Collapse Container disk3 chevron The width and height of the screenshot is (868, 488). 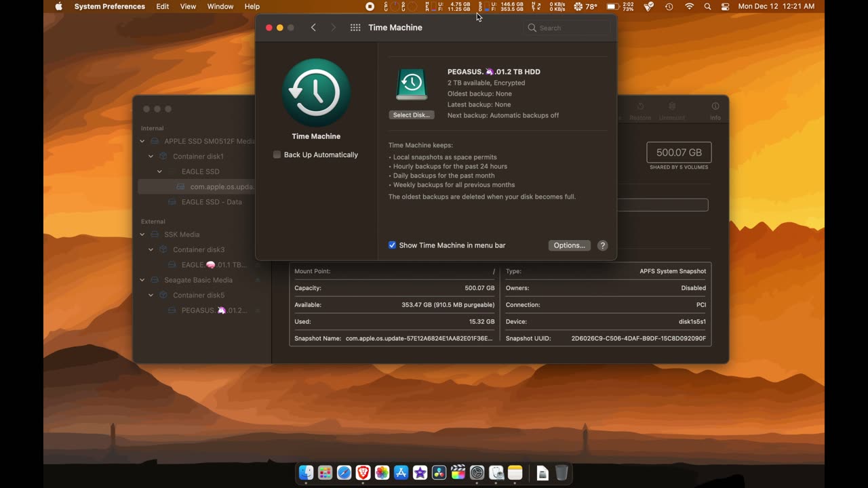point(151,249)
